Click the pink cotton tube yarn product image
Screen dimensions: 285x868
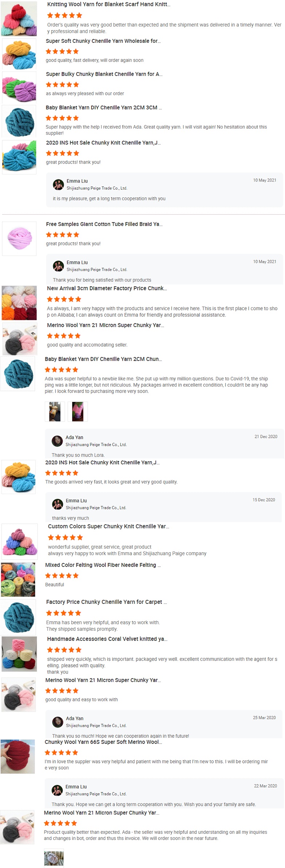19,239
